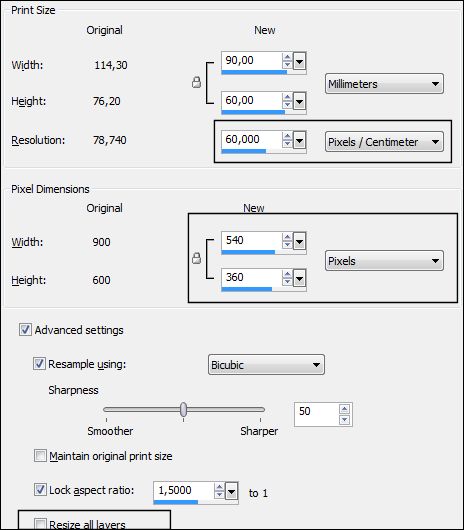Open the pixel width 540 slider arrow
464x530 pixels.
point(299,241)
